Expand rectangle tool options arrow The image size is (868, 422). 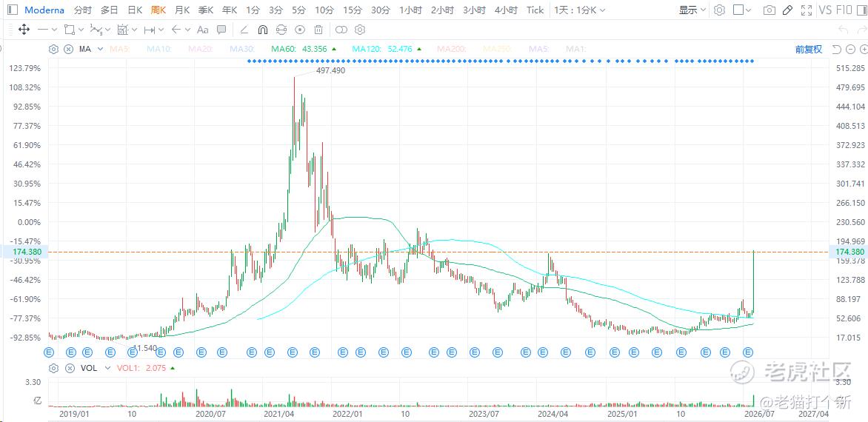point(81,30)
